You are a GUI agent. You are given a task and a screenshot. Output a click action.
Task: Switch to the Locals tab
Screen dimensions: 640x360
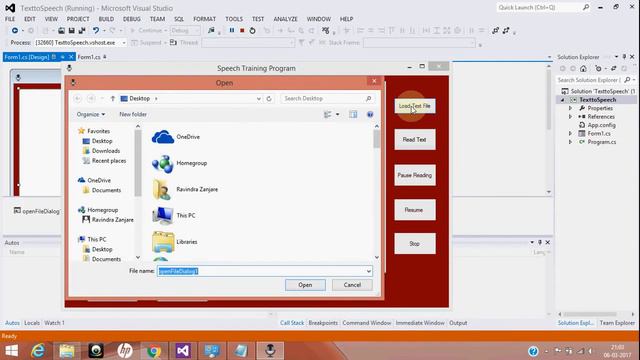32,323
